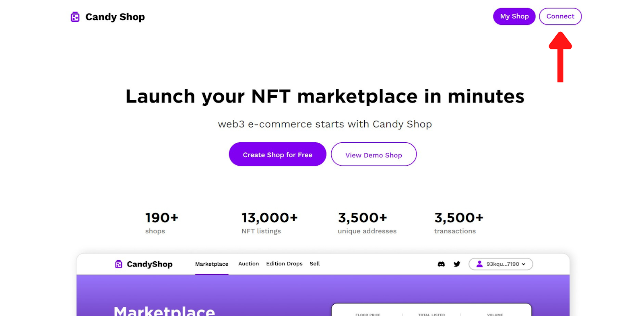Click the CandyShop brand name in demo preview

(x=150, y=264)
